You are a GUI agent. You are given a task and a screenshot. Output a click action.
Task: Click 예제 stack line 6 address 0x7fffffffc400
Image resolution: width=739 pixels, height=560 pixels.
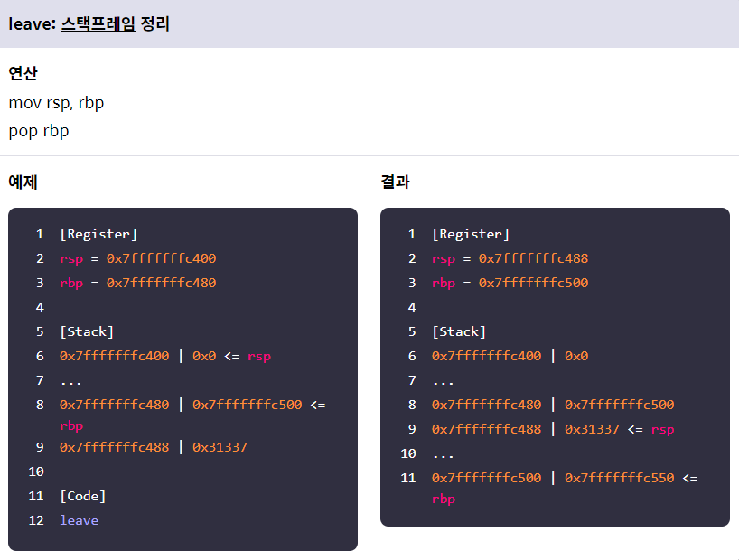click(114, 356)
